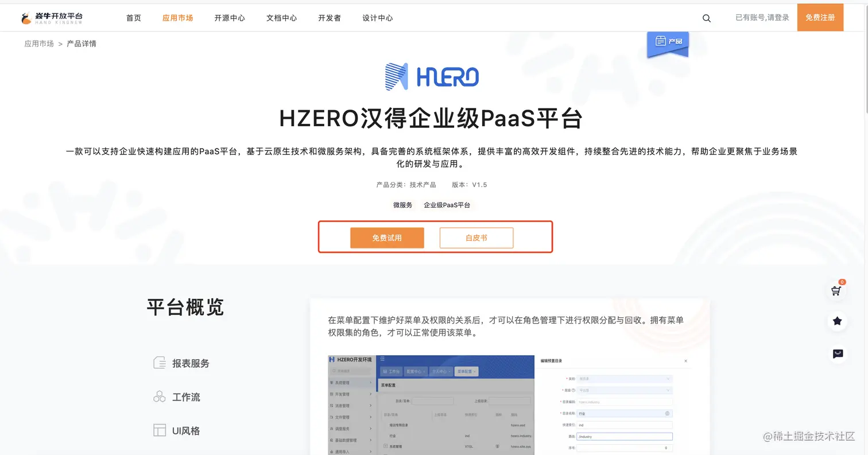Open the 层级 dropdown in edit panel
The width and height of the screenshot is (868, 455).
pos(625,390)
